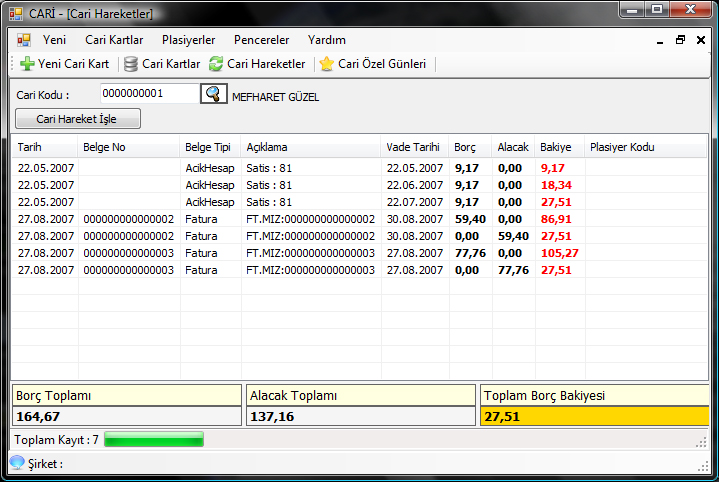Viewport: 719px width, 482px height.
Task: Click the Cari Hareketler refresh icon
Action: click(x=216, y=64)
